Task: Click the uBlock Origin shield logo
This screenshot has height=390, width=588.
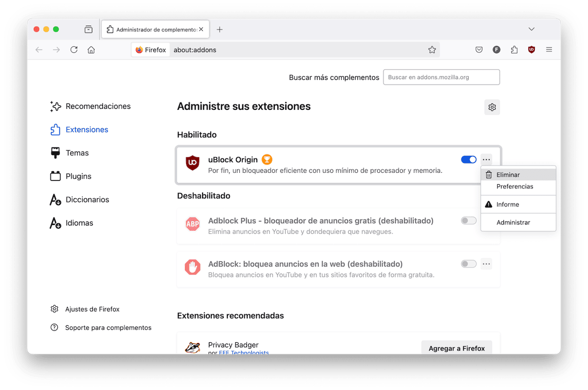Action: tap(192, 163)
